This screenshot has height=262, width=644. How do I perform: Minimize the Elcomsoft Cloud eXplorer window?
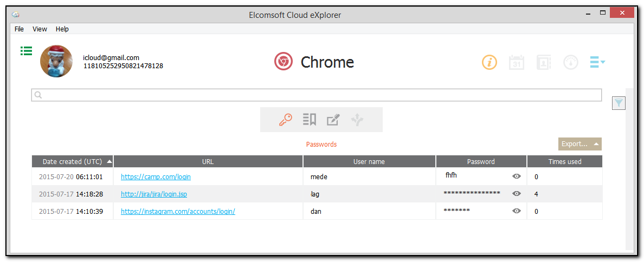(x=588, y=13)
